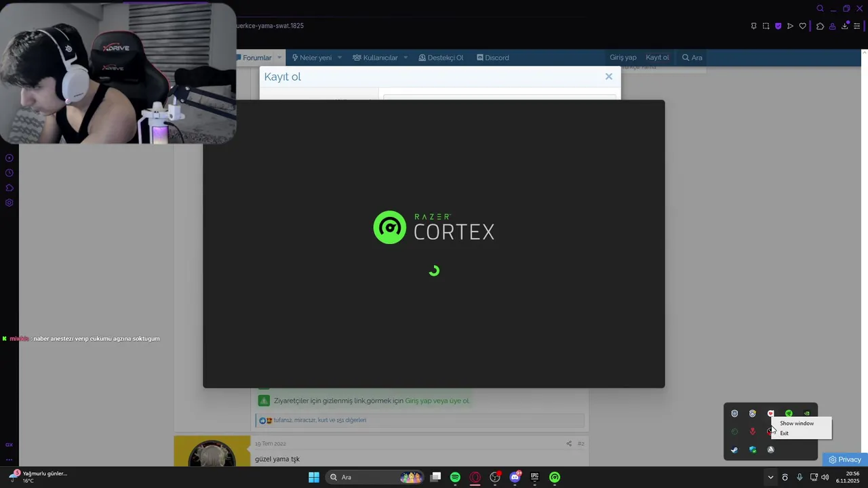Screen dimensions: 868x488
Task: Open Windows Start menu
Action: pyautogui.click(x=314, y=477)
